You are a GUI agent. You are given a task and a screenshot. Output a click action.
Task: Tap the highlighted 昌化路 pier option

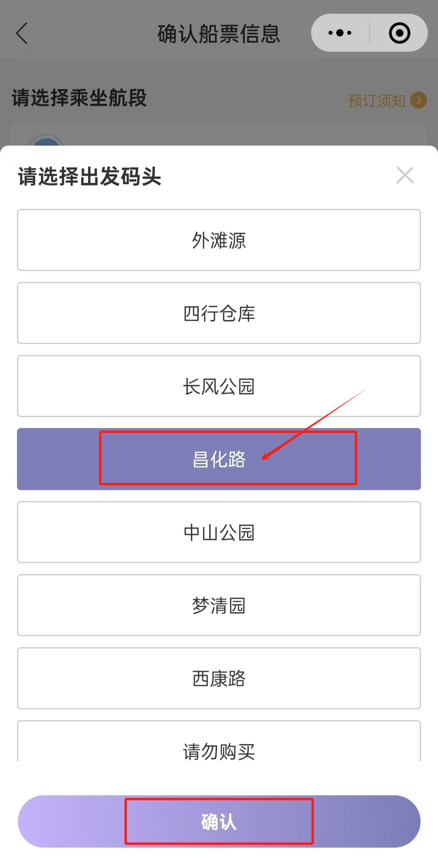coord(219,459)
